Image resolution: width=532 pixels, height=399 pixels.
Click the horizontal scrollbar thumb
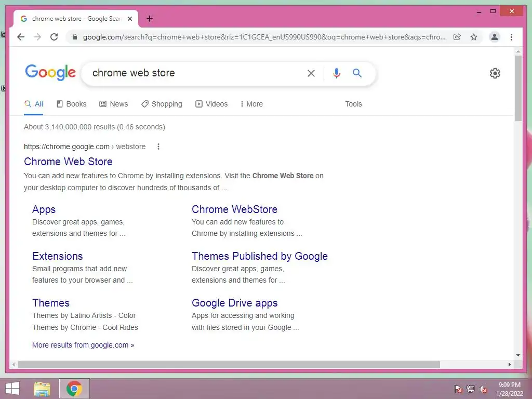point(229,364)
